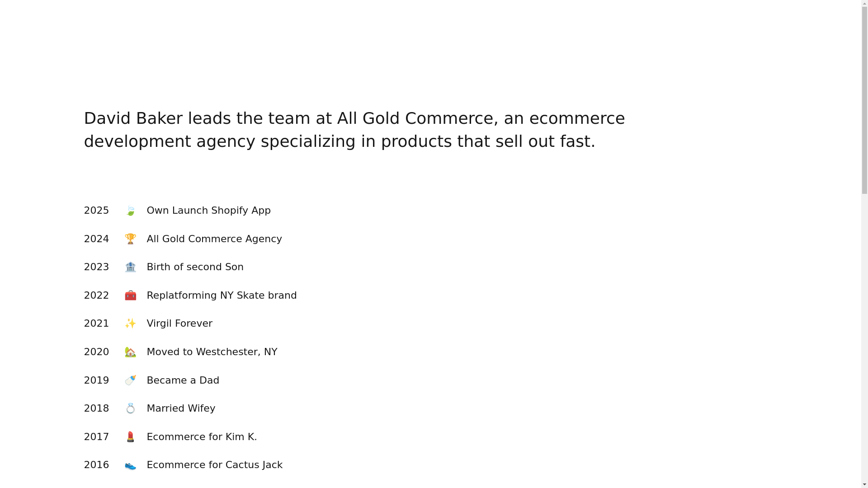The image size is (868, 488).
Task: Click the ring emoji beside 2018
Action: pos(130,408)
